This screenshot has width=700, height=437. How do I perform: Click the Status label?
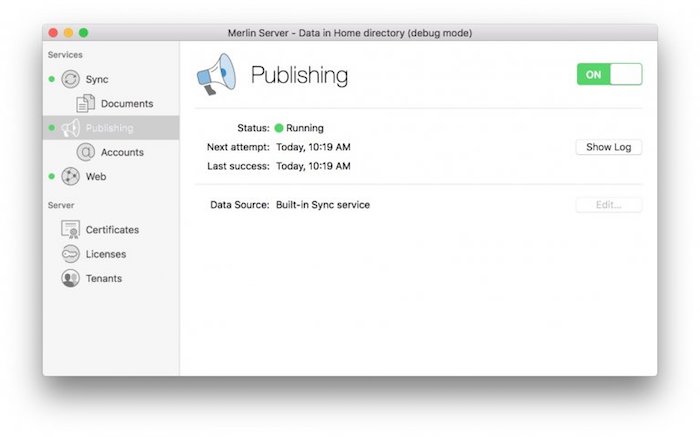pyautogui.click(x=253, y=128)
